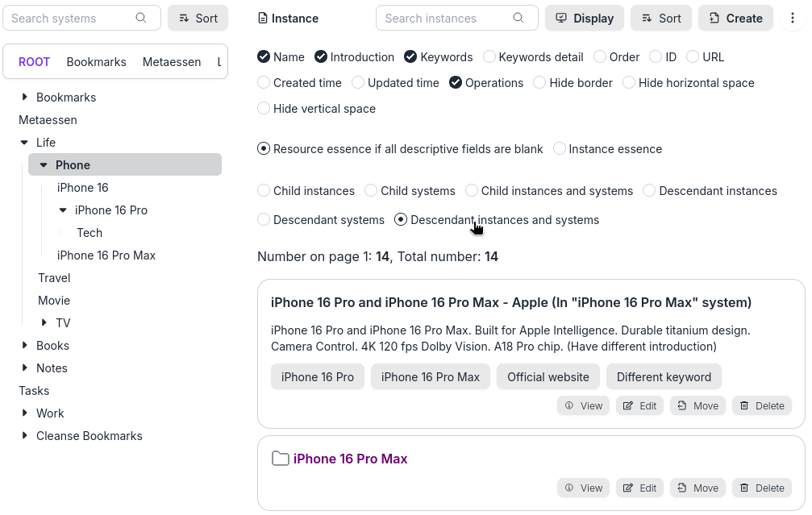Image resolution: width=812 pixels, height=515 pixels.
Task: Click View on the first instance card
Action: [x=583, y=405]
